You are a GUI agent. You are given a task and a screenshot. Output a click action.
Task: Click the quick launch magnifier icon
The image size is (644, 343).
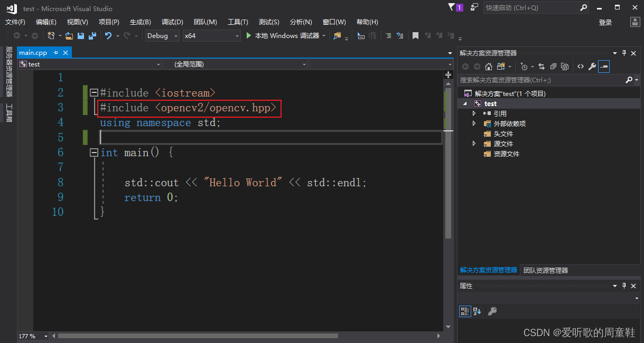coord(583,8)
